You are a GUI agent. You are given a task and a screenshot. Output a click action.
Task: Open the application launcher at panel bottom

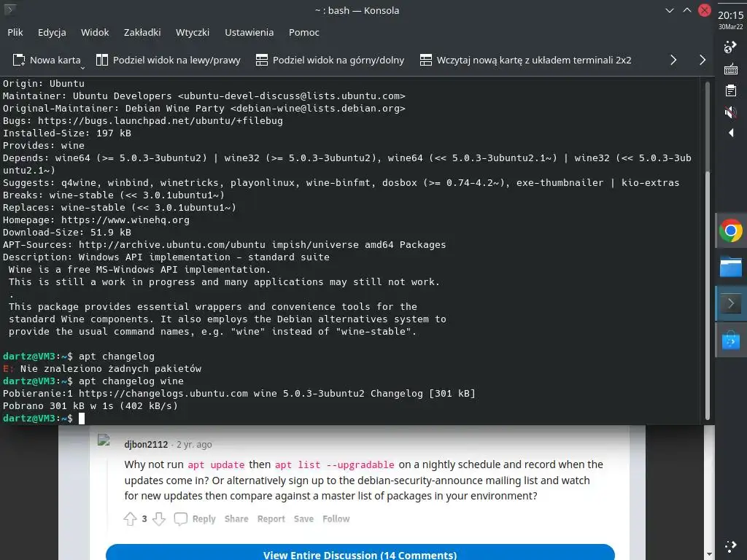(730, 546)
